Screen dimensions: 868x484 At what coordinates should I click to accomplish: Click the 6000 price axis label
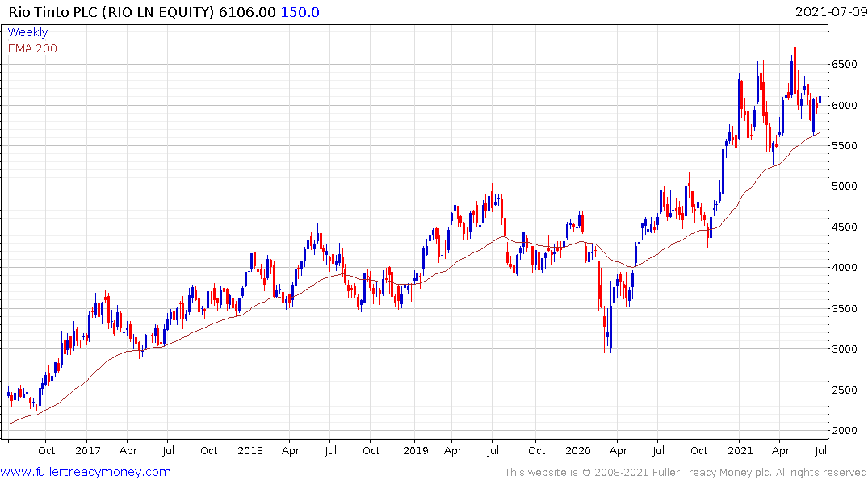click(x=845, y=105)
